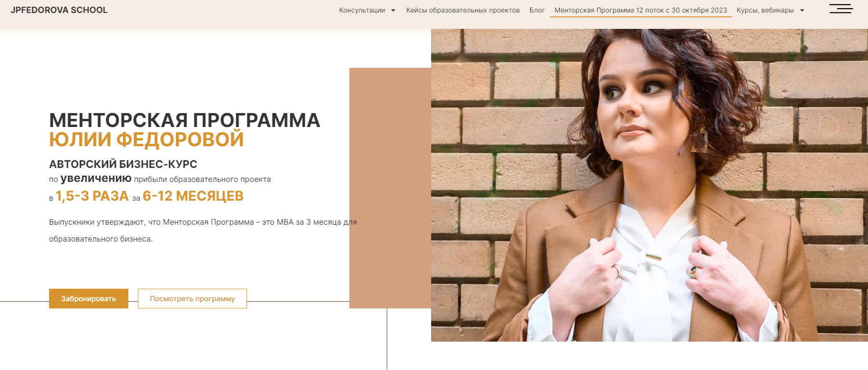Expand the Курсы, вебинары dropdown arrow
Screen dimensions: 868x370
[802, 11]
